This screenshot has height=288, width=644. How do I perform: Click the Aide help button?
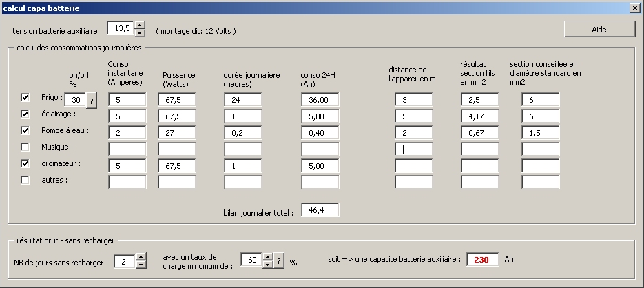pyautogui.click(x=599, y=29)
